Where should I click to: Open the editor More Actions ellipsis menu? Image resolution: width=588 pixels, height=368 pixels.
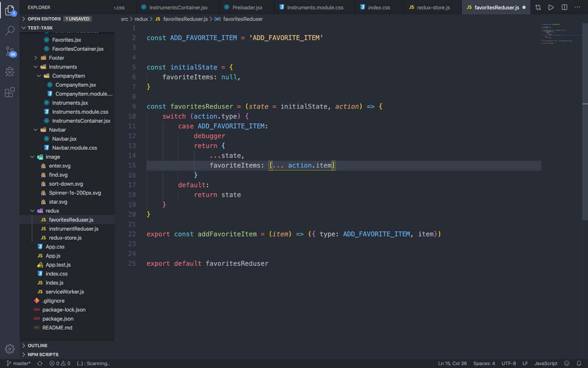578,7
